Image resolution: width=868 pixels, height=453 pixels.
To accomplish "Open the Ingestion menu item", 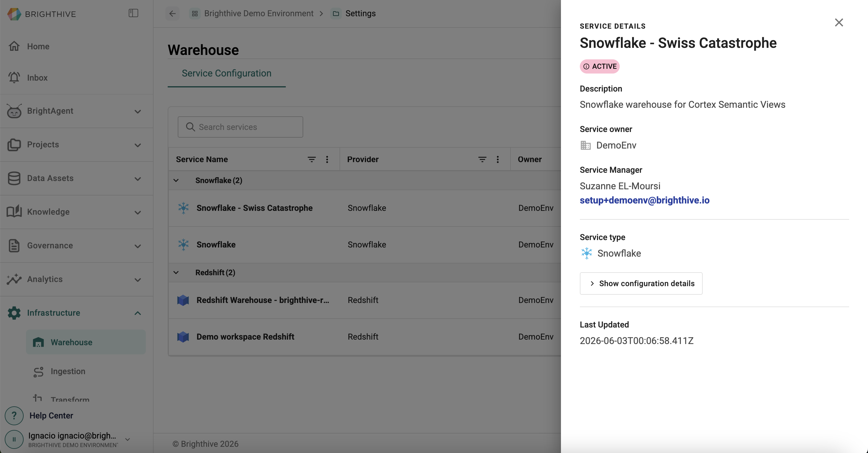I will (86, 371).
